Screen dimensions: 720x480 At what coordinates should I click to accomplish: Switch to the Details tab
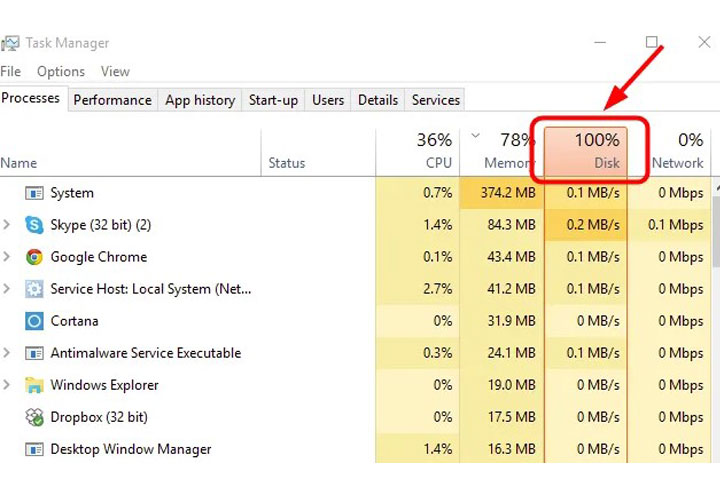pyautogui.click(x=378, y=100)
